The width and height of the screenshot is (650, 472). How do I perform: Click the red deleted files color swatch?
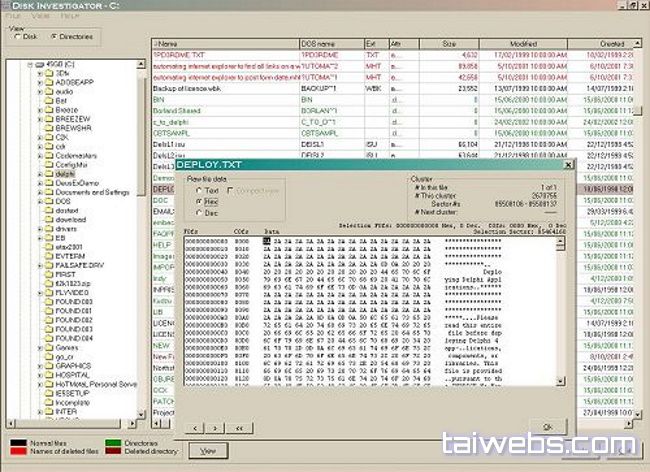point(16,451)
